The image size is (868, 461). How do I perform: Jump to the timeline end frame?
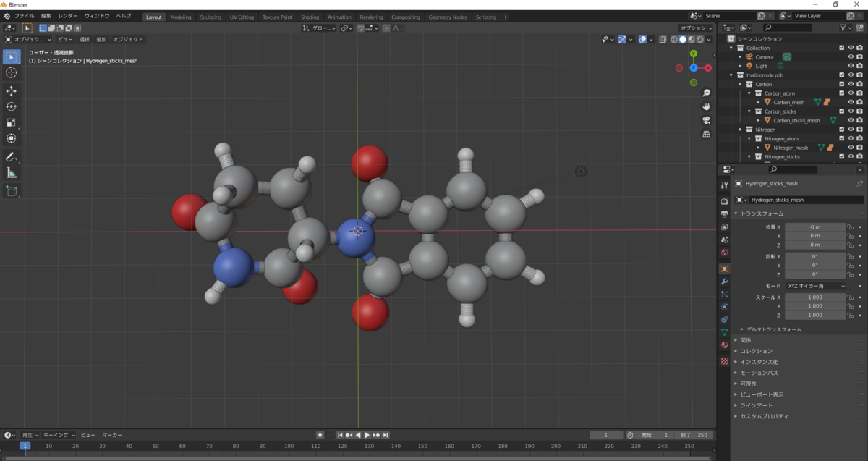386,435
